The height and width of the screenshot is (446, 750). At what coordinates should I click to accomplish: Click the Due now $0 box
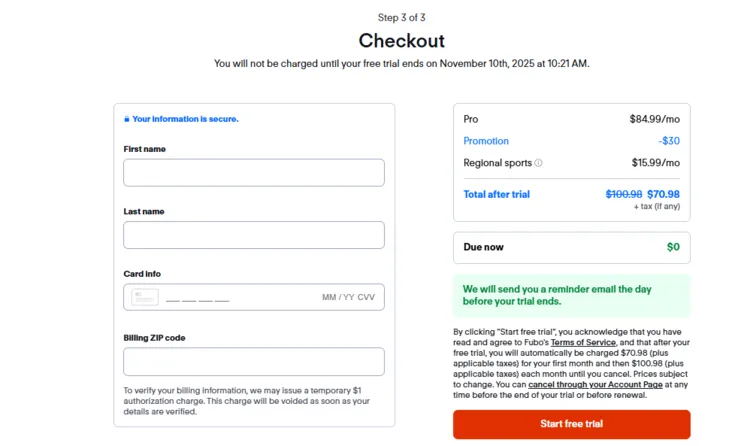571,247
